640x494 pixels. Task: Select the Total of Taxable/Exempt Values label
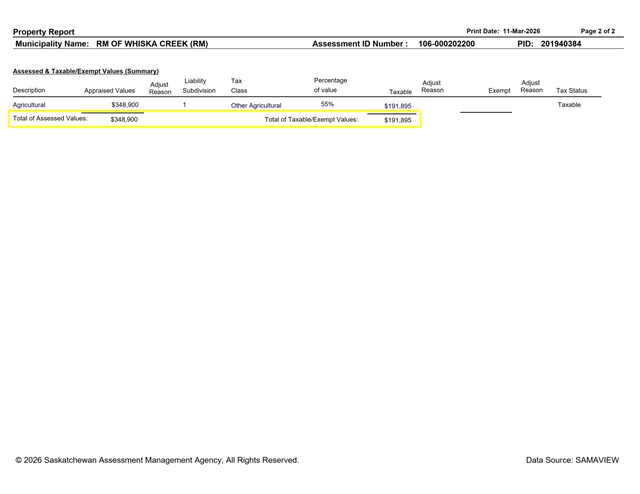pos(311,120)
